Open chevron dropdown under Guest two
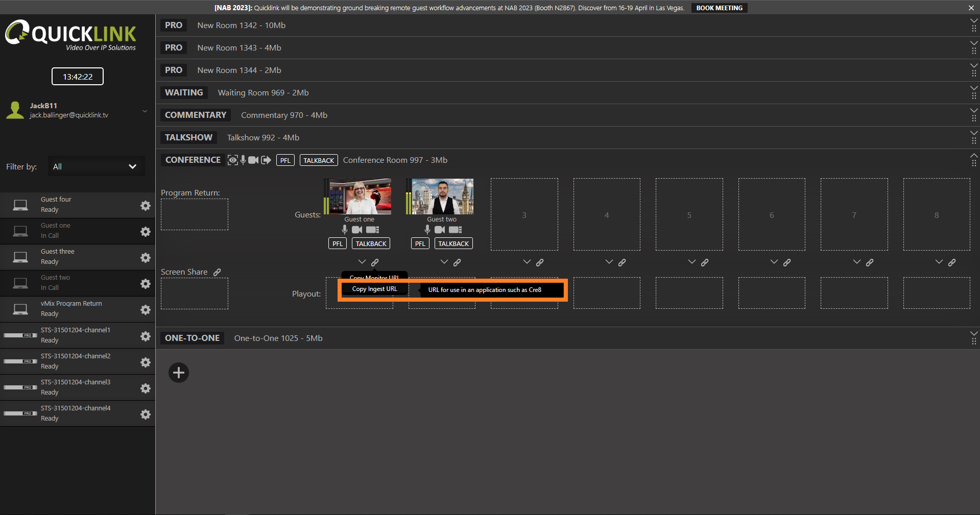980x515 pixels. [x=444, y=262]
